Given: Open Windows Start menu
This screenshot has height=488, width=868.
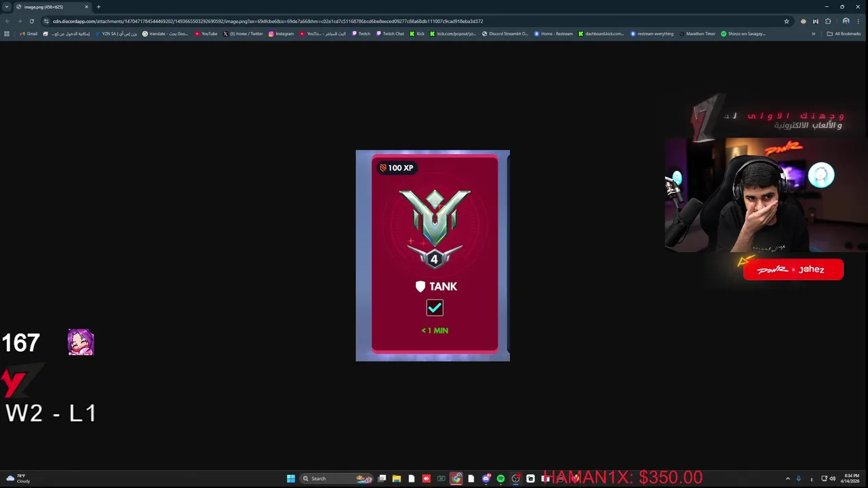Looking at the screenshot, I should pyautogui.click(x=291, y=479).
